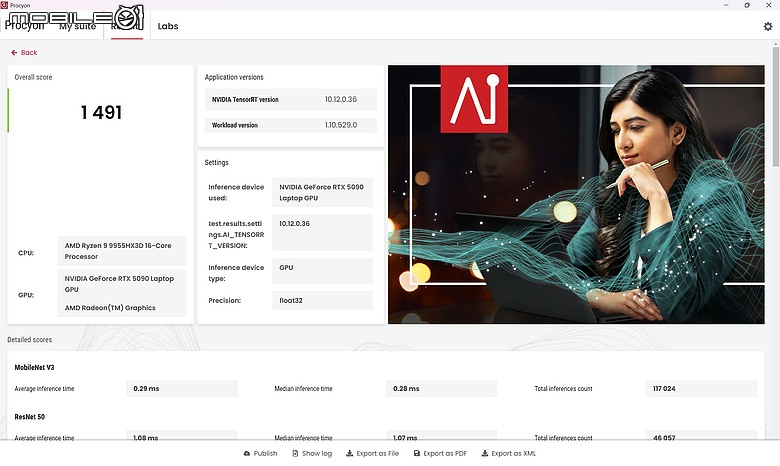Viewport: 780px width, 466px height.
Task: Click the Show log document icon
Action: pos(295,453)
